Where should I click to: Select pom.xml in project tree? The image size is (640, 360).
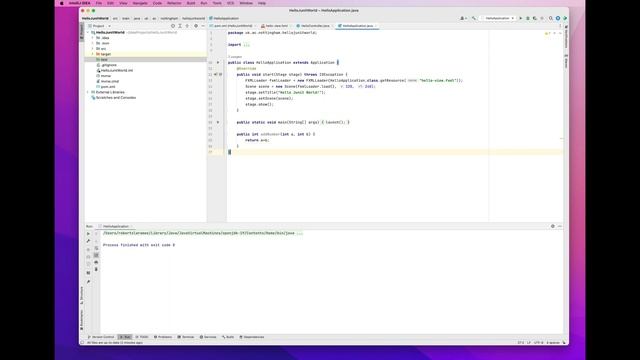pyautogui.click(x=108, y=87)
